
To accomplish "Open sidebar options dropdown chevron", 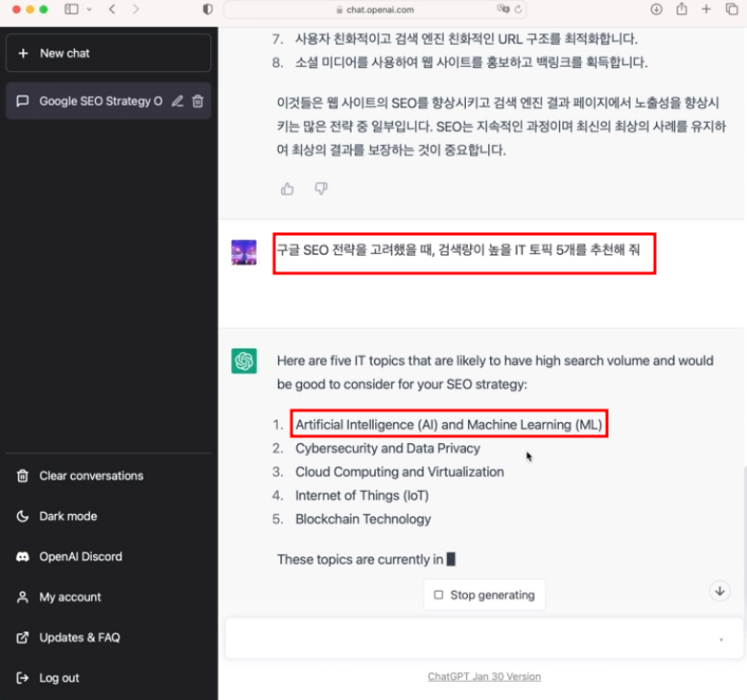I will tap(89, 9).
